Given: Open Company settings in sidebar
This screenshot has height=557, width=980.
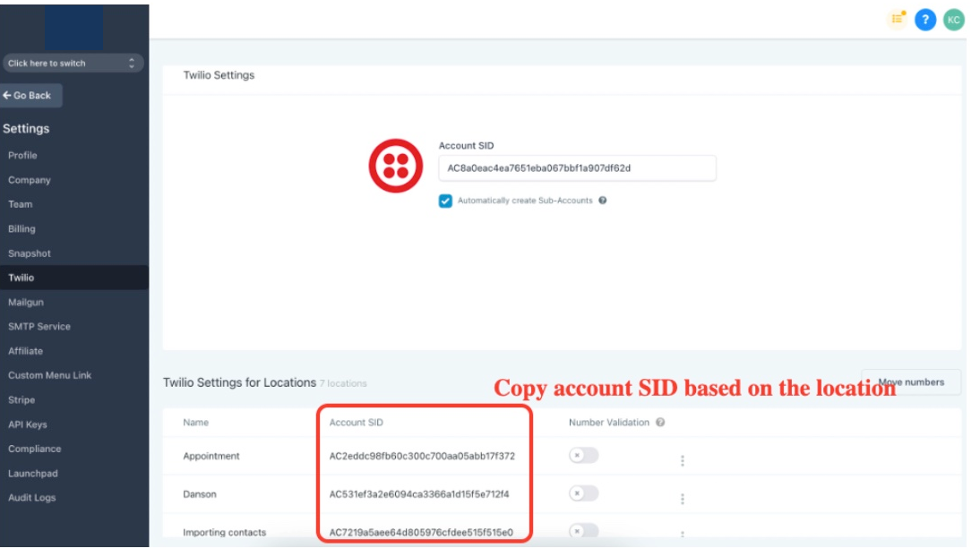Looking at the screenshot, I should tap(30, 180).
